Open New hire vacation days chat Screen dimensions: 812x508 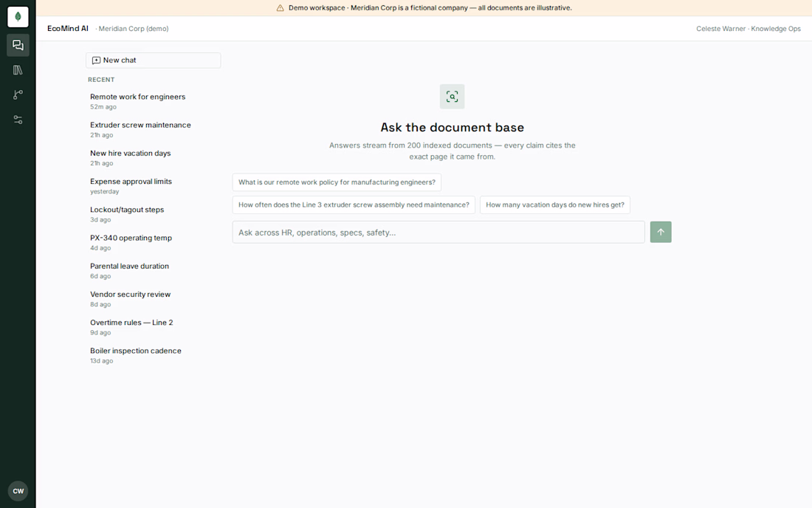point(154,158)
